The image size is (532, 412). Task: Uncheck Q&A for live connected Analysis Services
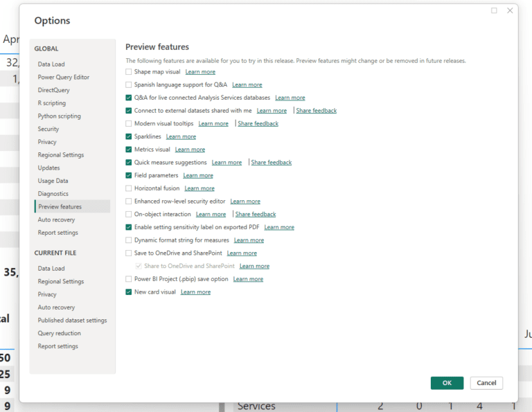tap(129, 98)
